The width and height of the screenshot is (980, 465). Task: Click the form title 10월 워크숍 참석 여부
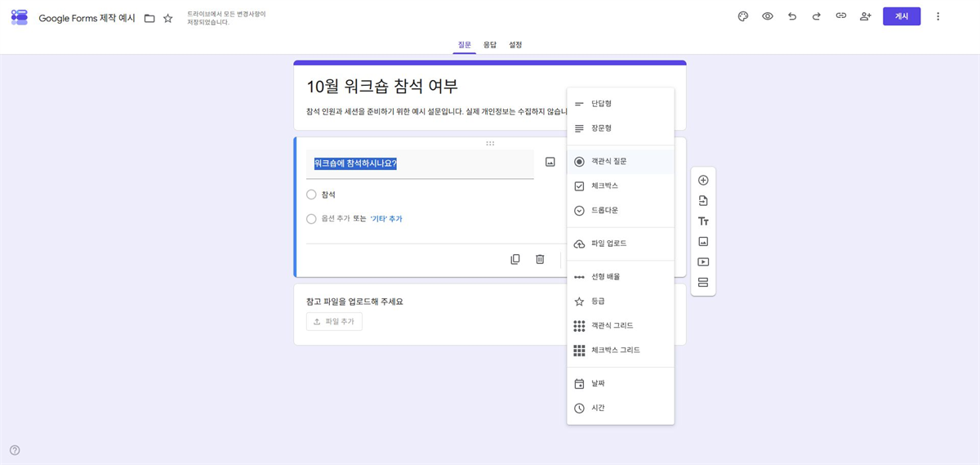click(x=382, y=86)
